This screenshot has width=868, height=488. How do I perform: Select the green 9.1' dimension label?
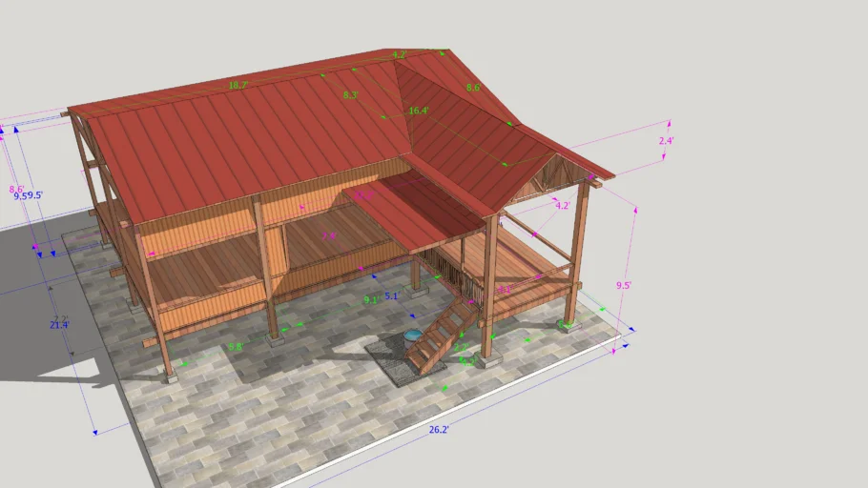371,299
